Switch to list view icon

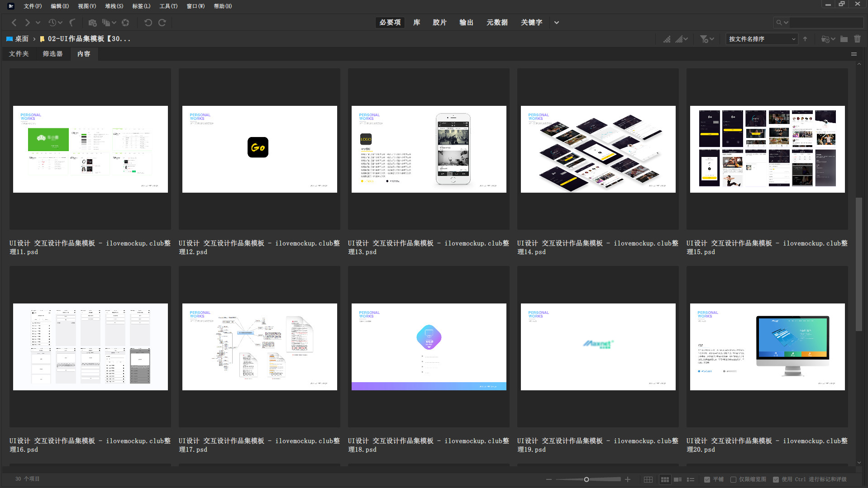click(x=691, y=479)
